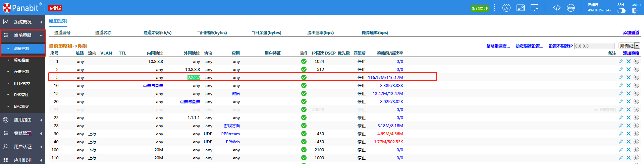Click the 设置不限速IP input field
The height and width of the screenshot is (164, 644).
[x=594, y=46]
